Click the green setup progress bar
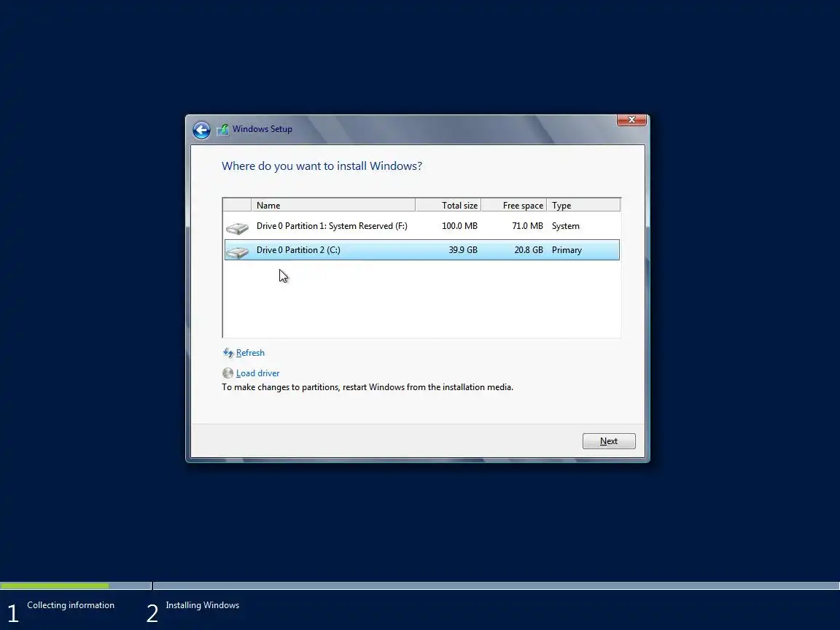Viewport: 840px width, 630px height. tap(54, 586)
